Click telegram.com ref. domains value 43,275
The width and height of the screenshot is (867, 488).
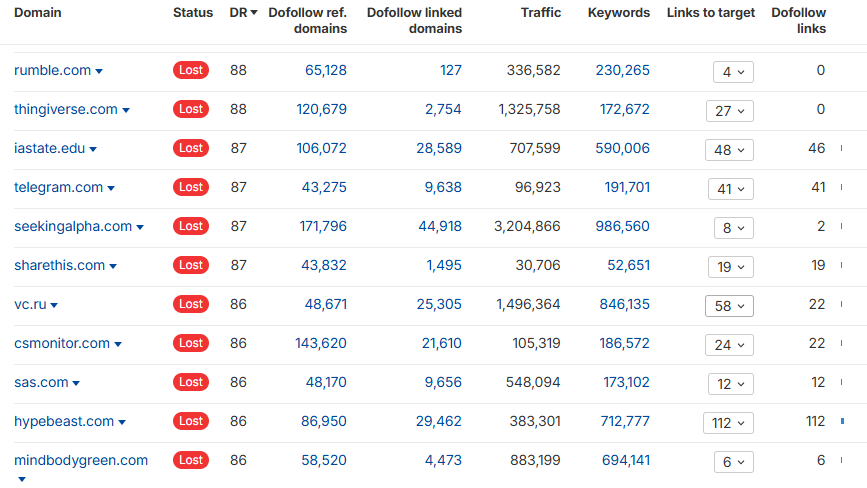[324, 187]
